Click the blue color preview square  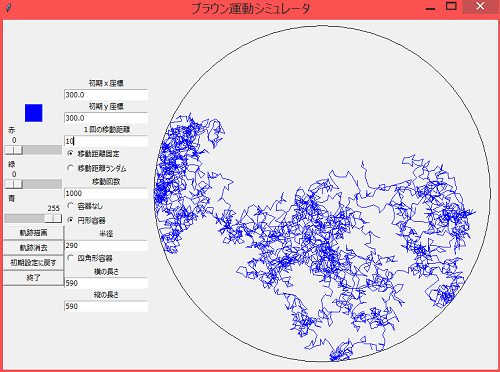[34, 113]
